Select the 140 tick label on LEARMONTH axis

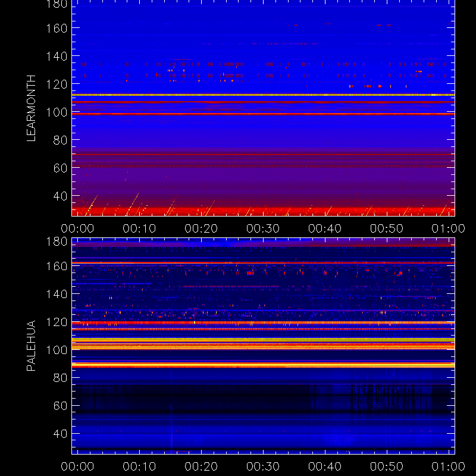[x=57, y=56]
